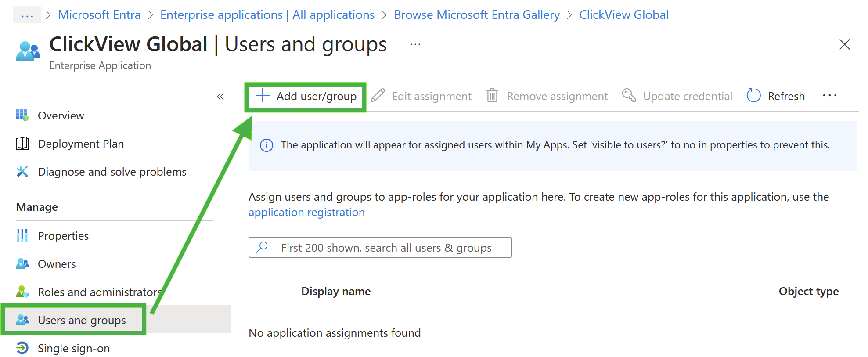Click the wrench Diagnose icon

click(x=22, y=171)
